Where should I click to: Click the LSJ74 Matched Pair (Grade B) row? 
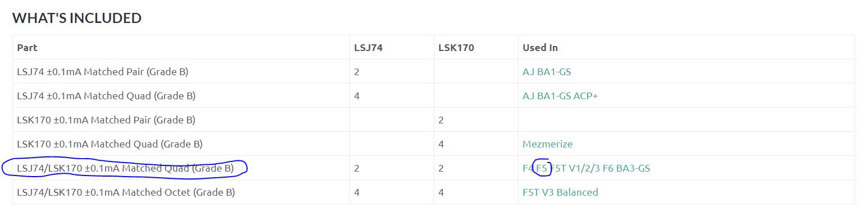(x=433, y=72)
